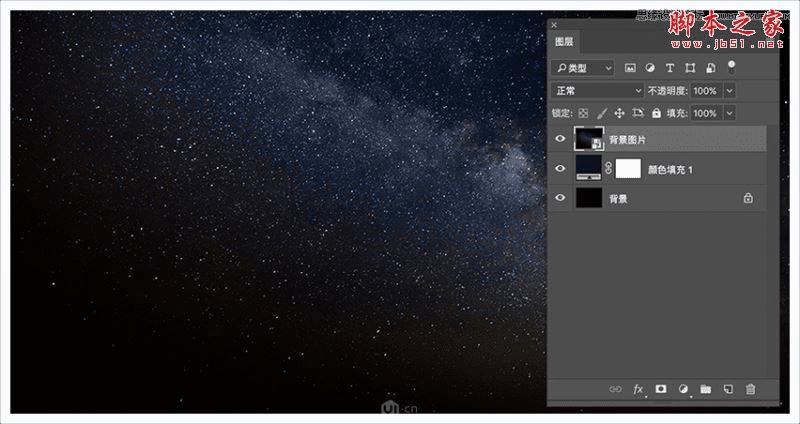The width and height of the screenshot is (800, 424).
Task: Filter layers by adjustment layer type
Action: click(x=650, y=68)
